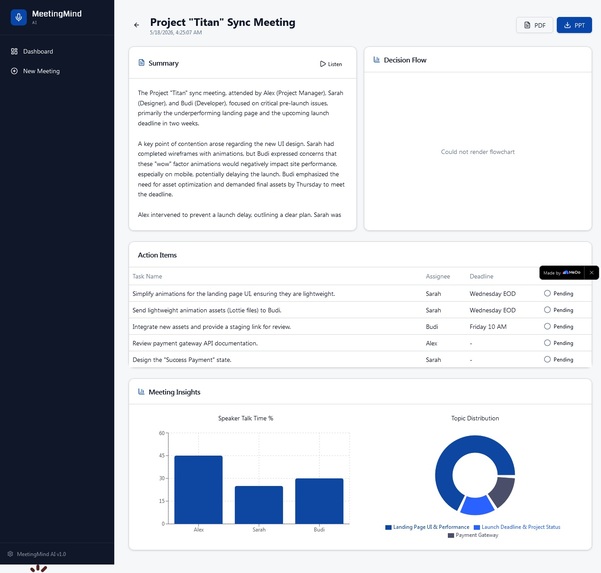
Task: Click the Listen play button in Summary
Action: 331,64
